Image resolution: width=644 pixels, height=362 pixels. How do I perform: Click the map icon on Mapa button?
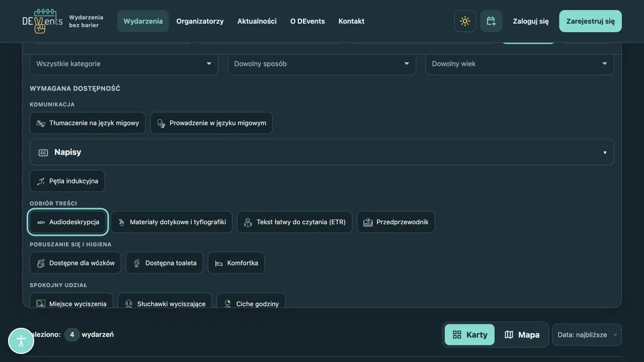tap(509, 334)
